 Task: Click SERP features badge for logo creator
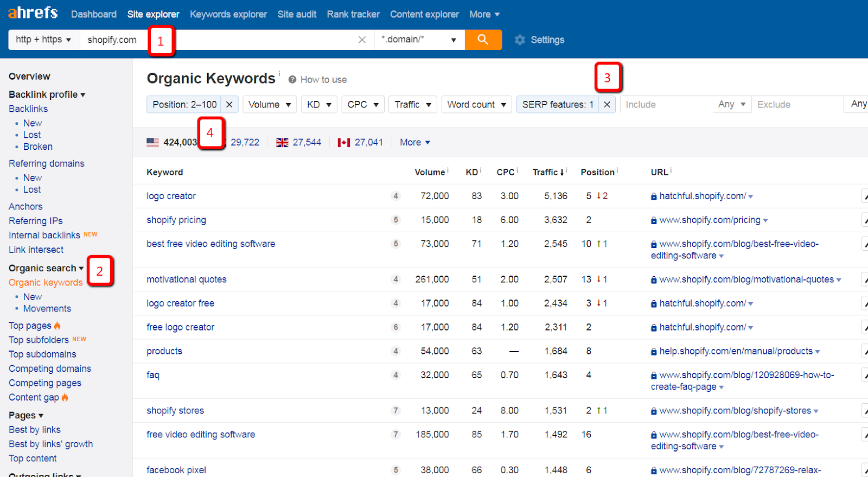click(x=395, y=196)
